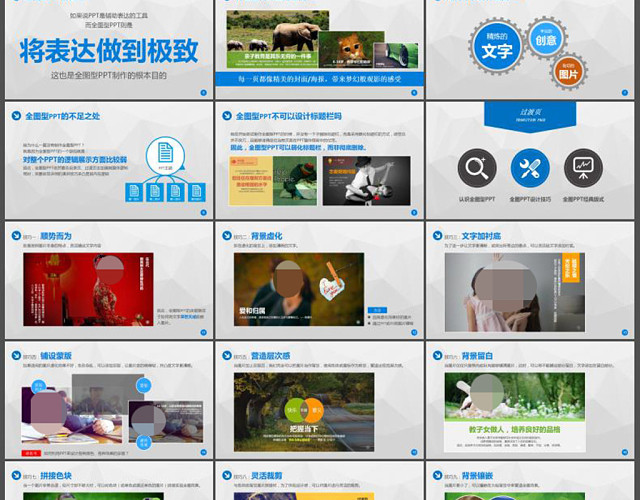Viewport: 640px width, 500px height.
Task: Click the heart-shaped note in 背景虚化 image
Action: click(x=331, y=288)
